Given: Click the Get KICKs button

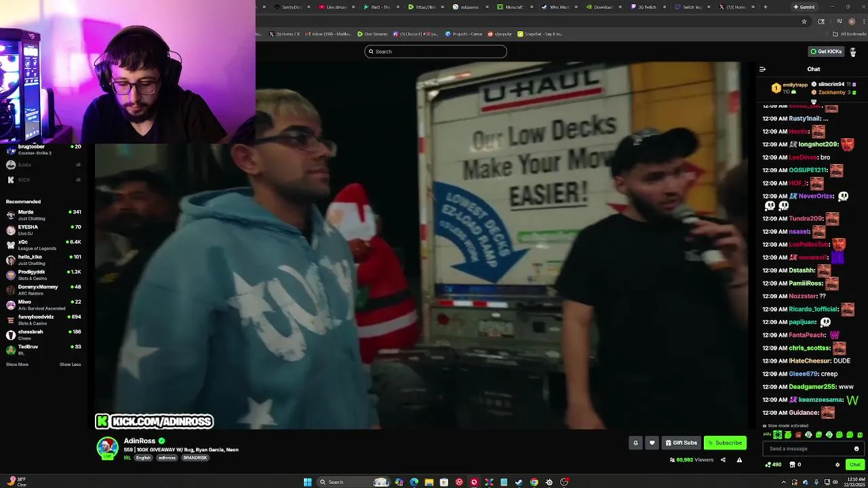Looking at the screenshot, I should click(x=826, y=52).
